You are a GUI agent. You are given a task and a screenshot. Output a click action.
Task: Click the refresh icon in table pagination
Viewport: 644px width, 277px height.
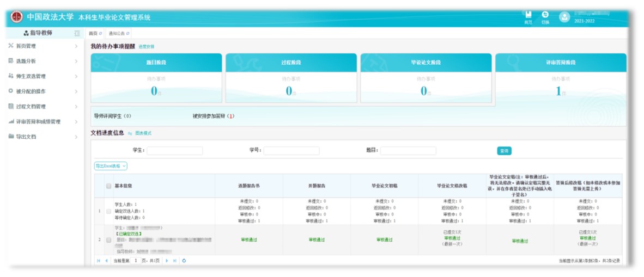click(184, 261)
